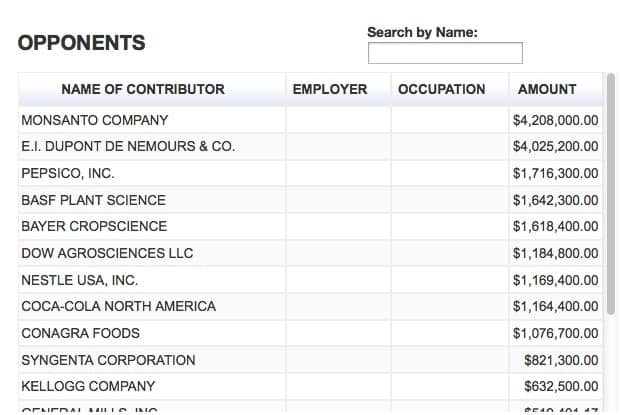Select E.I. Dupont de Nemours & Co. row
Viewport: 620px width, 415px height.
pos(127,146)
